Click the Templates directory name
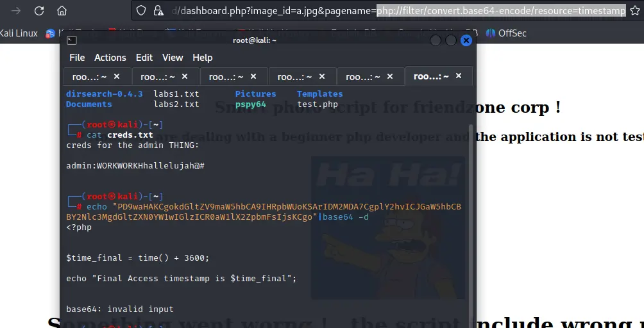 [319, 94]
